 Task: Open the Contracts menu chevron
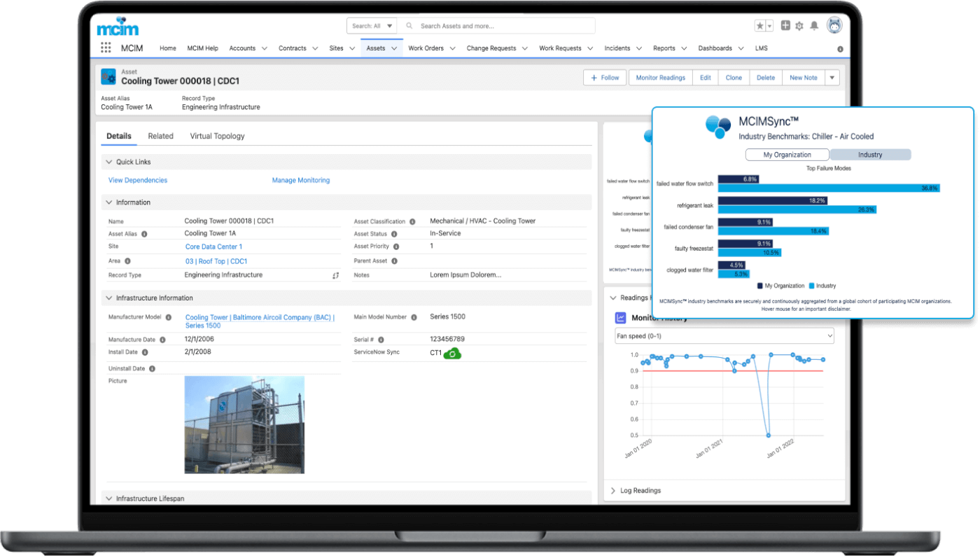(315, 48)
